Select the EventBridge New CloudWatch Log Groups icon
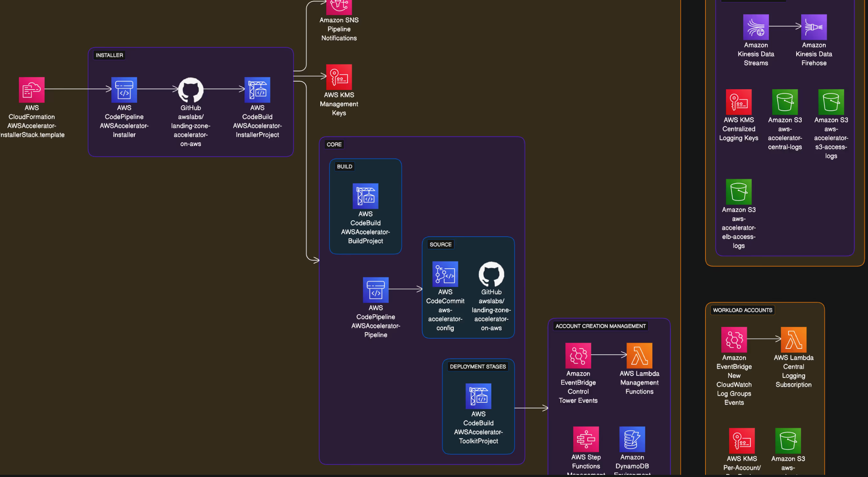This screenshot has width=868, height=477. [x=734, y=339]
